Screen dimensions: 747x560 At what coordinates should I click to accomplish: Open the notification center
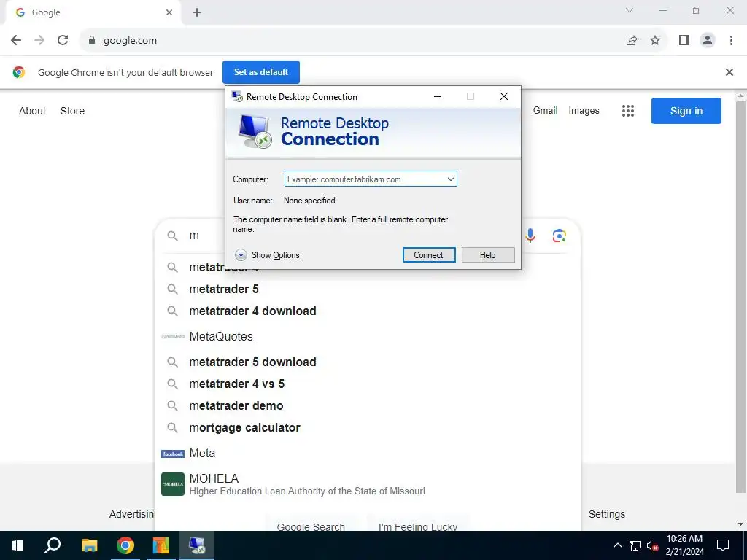723,545
